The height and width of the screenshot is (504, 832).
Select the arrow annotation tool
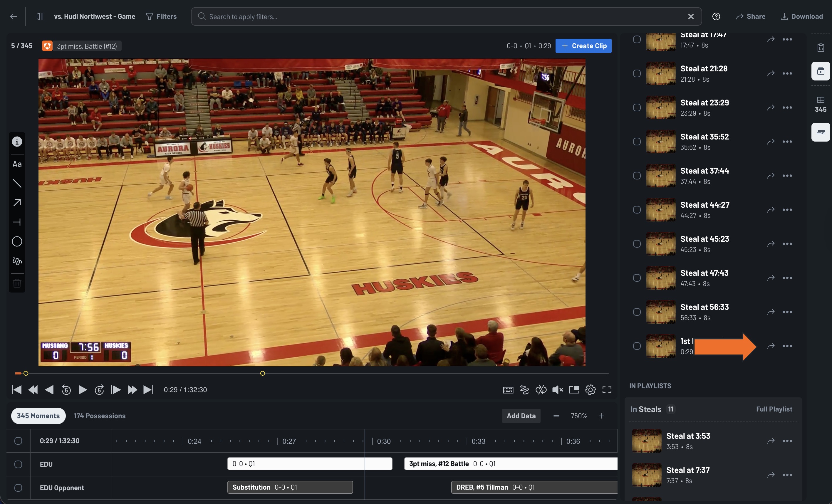coord(16,202)
